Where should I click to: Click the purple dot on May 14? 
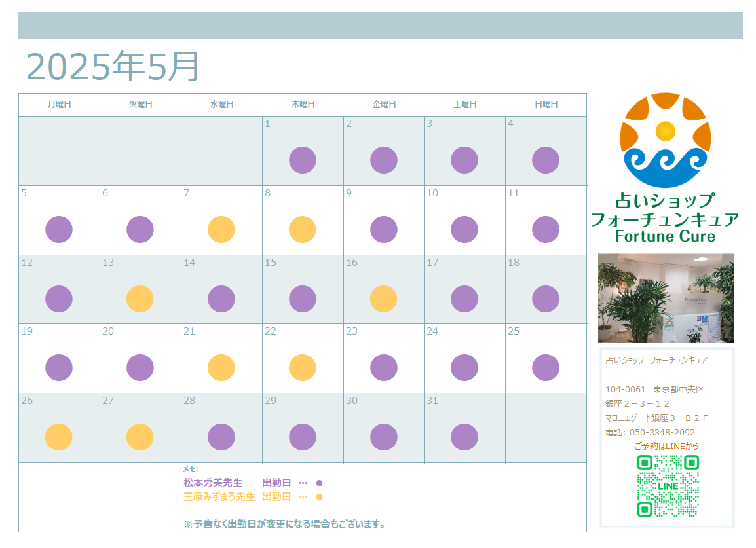[x=221, y=299]
